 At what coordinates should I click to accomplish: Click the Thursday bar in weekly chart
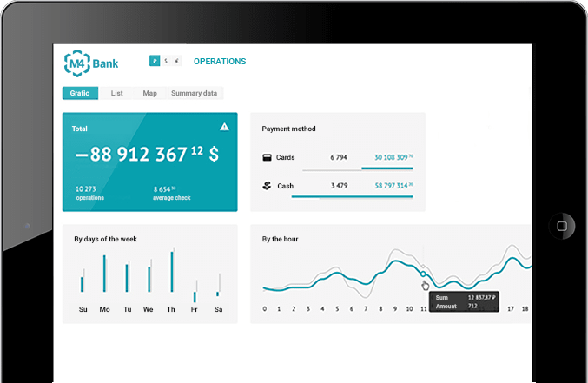tap(172, 270)
